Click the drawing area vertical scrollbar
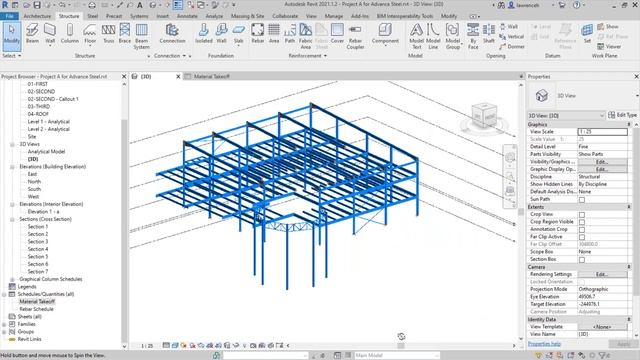 pyautogui.click(x=521, y=211)
